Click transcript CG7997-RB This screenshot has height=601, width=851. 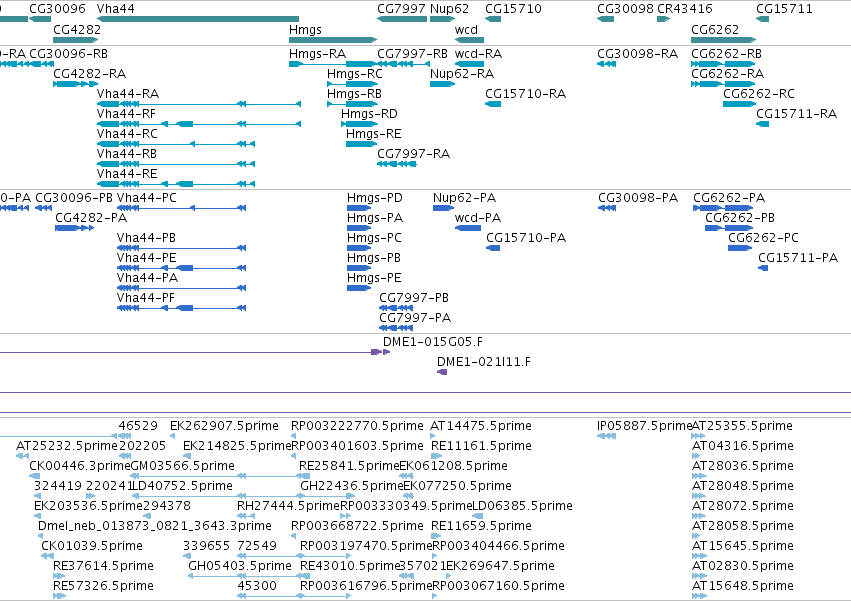[x=412, y=54]
